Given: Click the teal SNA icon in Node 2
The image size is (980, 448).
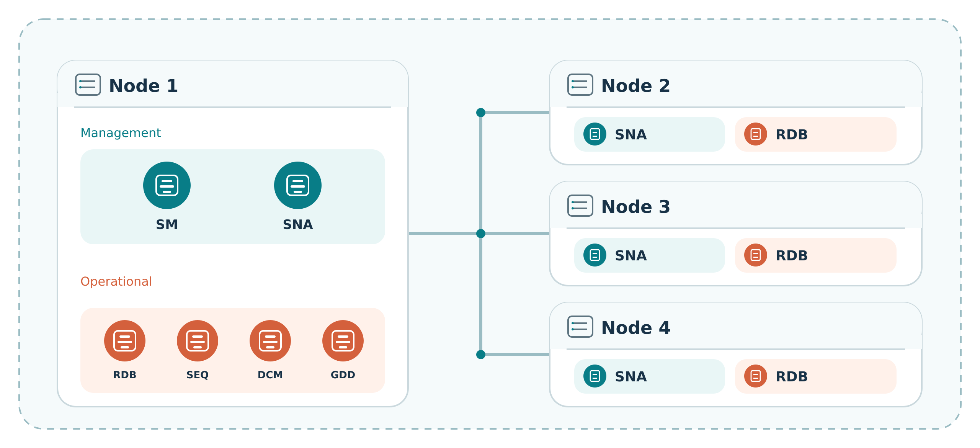Looking at the screenshot, I should point(595,134).
